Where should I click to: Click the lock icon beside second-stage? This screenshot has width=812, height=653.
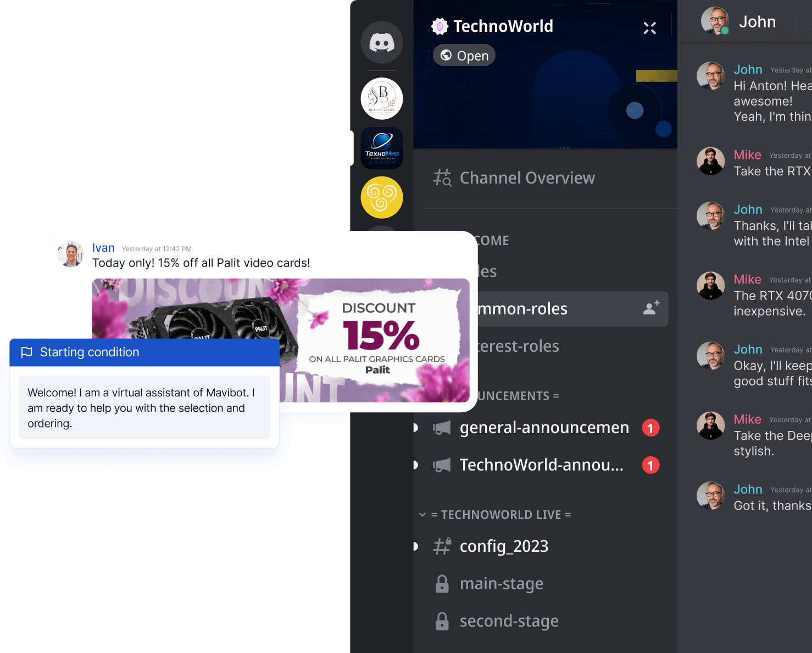pyautogui.click(x=442, y=621)
